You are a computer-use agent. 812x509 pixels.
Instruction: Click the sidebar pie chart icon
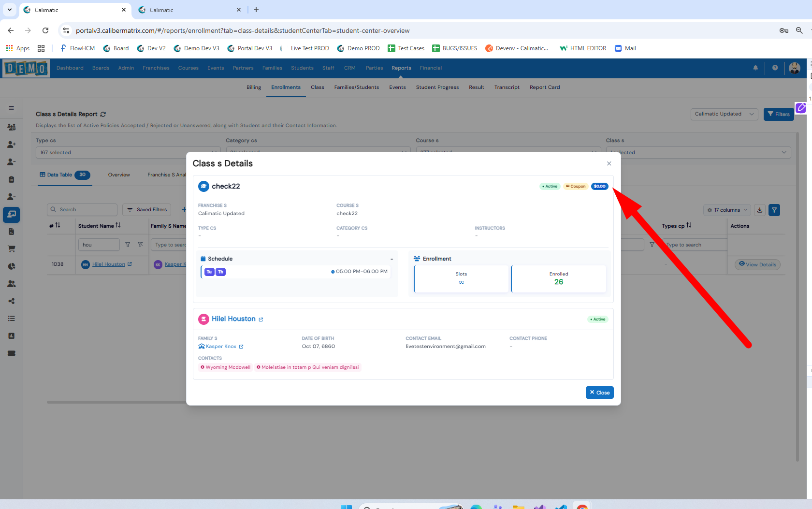point(12,266)
